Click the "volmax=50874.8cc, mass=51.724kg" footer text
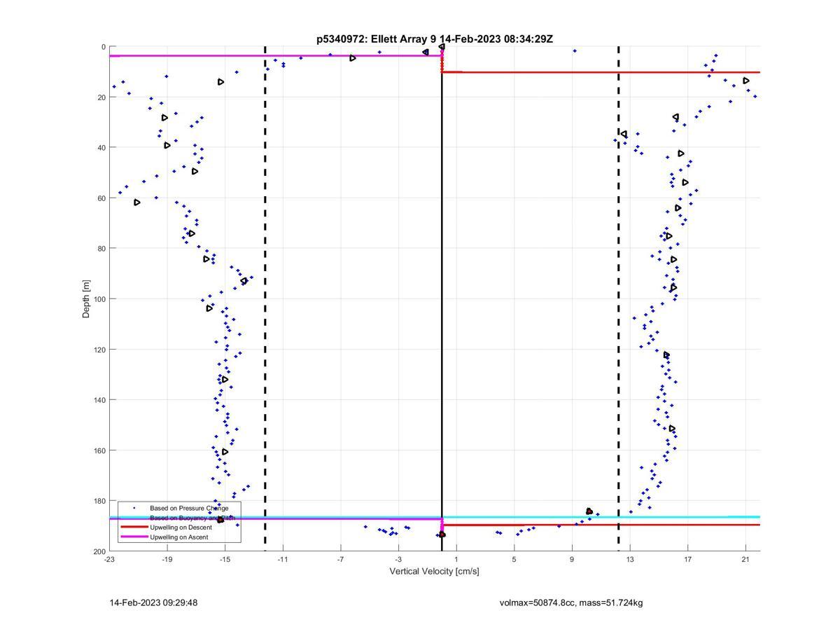This screenshot has height=620, width=840. click(x=571, y=602)
